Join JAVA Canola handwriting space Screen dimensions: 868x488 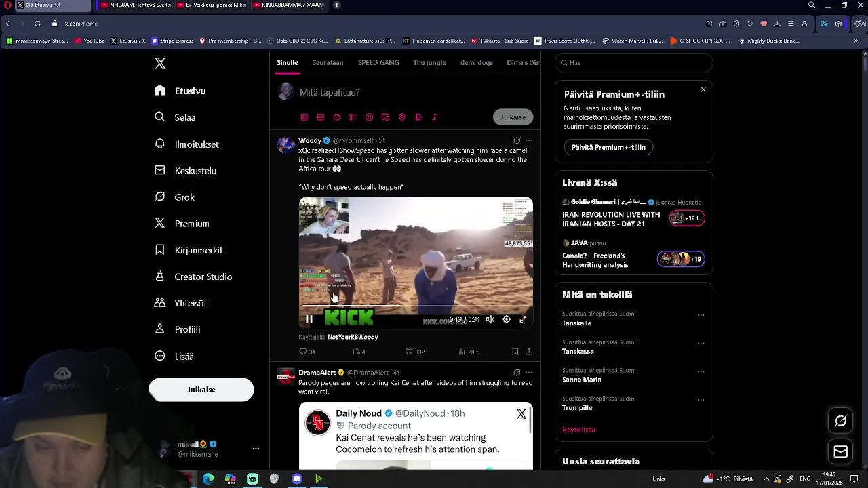681,259
